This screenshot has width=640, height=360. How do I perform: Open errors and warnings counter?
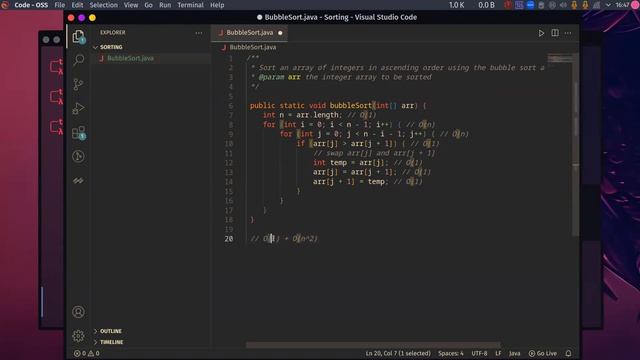87,353
